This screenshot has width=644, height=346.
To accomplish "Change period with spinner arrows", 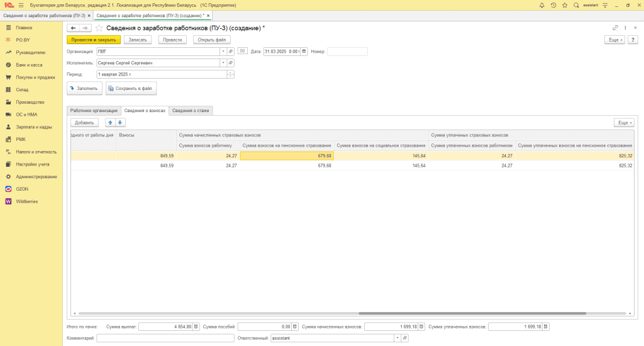I will pyautogui.click(x=230, y=74).
